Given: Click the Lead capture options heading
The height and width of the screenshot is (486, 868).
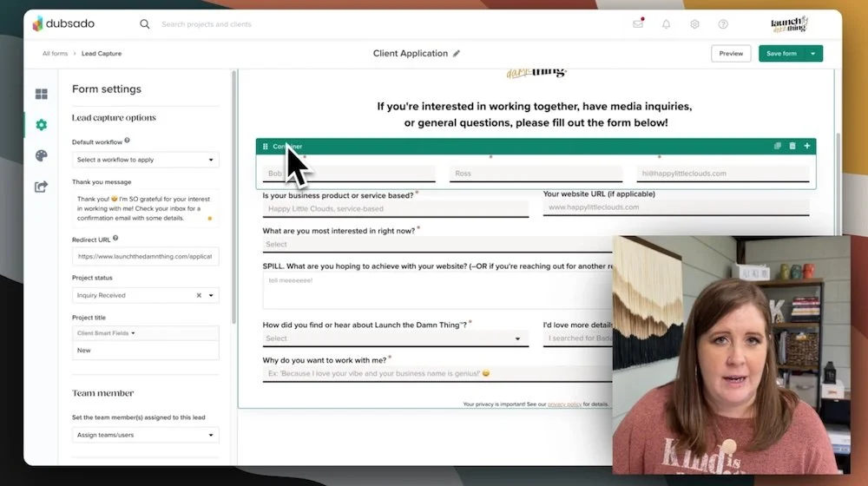Looking at the screenshot, I should pos(114,117).
